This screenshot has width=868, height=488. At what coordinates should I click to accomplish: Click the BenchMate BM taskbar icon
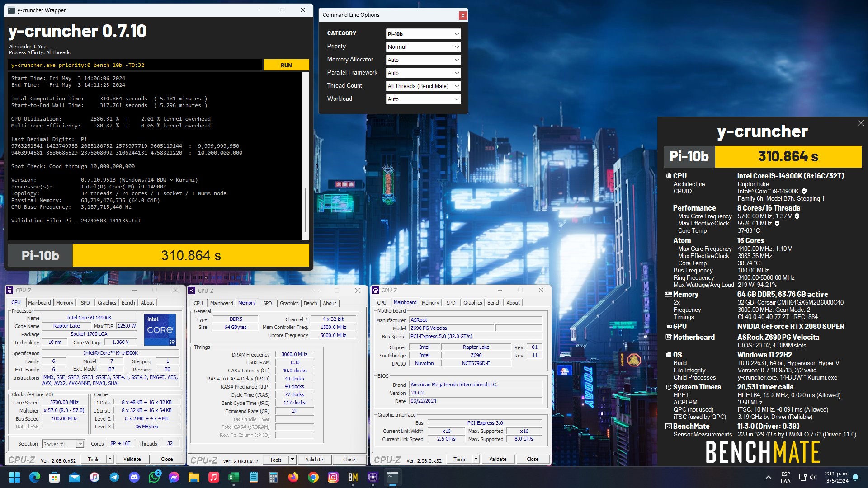pos(353,477)
